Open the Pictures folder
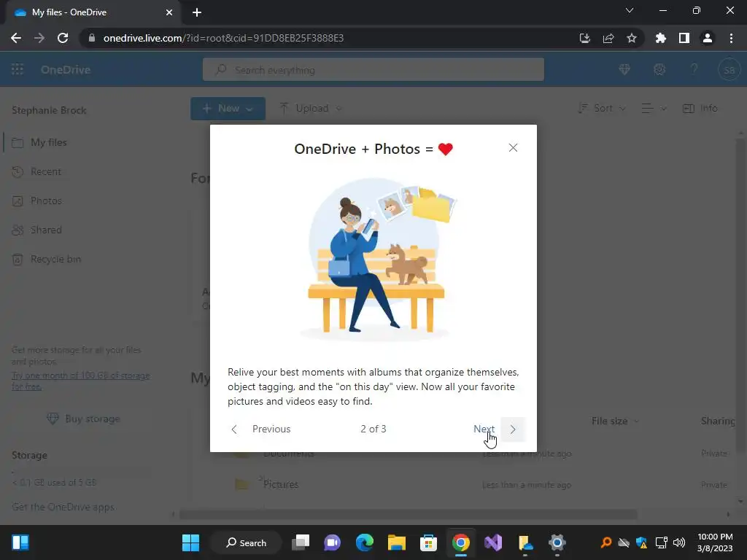747x560 pixels. (x=281, y=484)
